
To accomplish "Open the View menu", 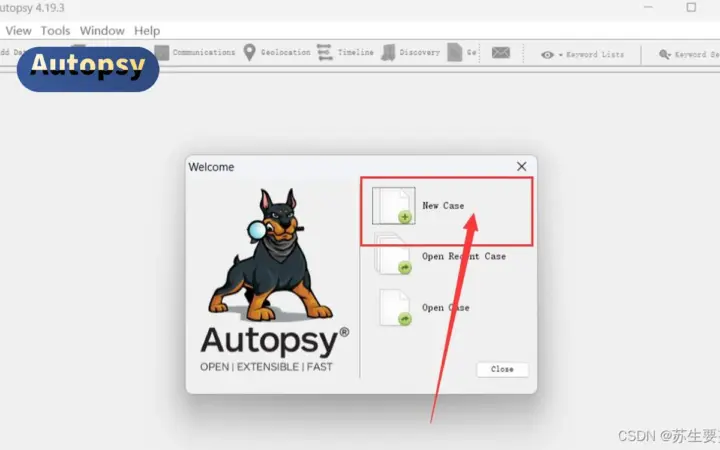I will click(18, 31).
